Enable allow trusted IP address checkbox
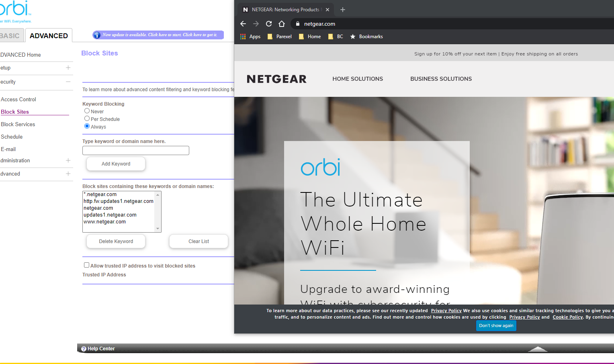The image size is (614, 364). point(86,265)
